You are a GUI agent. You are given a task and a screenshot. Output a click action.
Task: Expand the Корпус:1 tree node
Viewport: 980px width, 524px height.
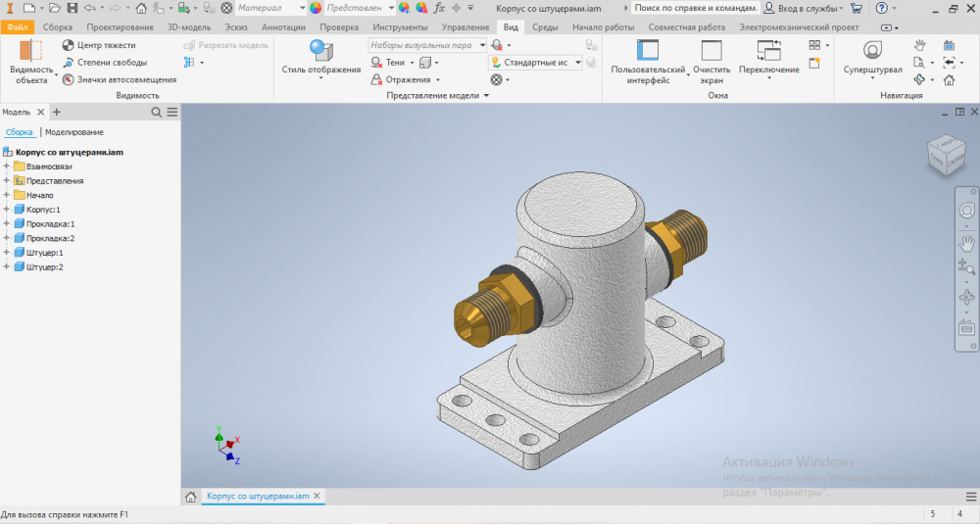tap(6, 210)
